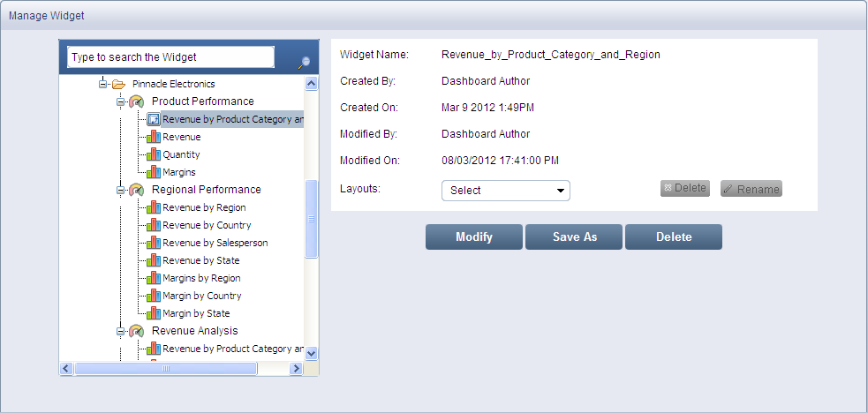Viewport: 868px width, 413px height.
Task: Click the chart icon beside Revenue
Action: [x=154, y=137]
